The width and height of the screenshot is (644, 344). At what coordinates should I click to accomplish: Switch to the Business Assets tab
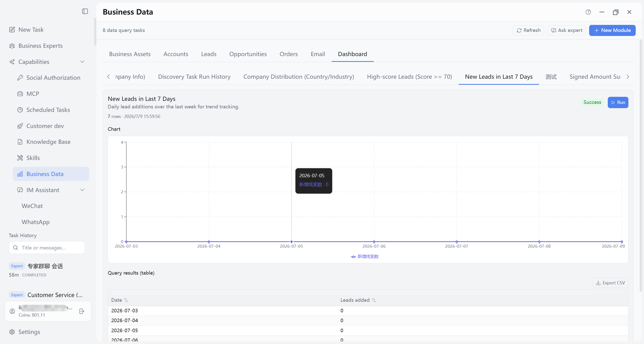tap(130, 54)
